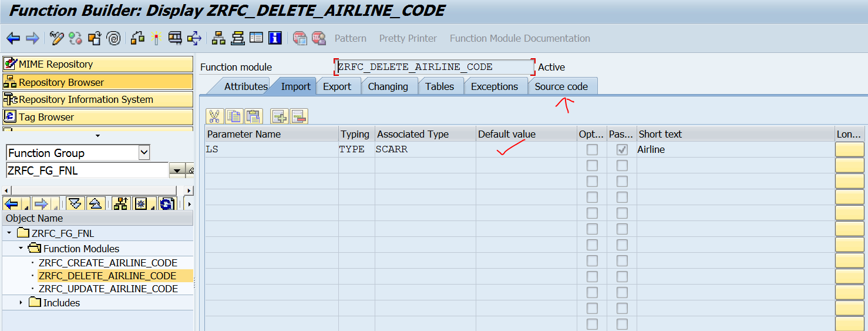Click the left scroll arrow of the navigation scrollbar
This screenshot has width=868, height=331.
coord(6,190)
